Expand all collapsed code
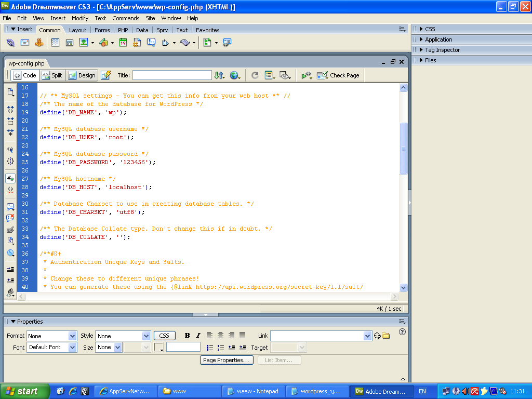 pos(10,132)
